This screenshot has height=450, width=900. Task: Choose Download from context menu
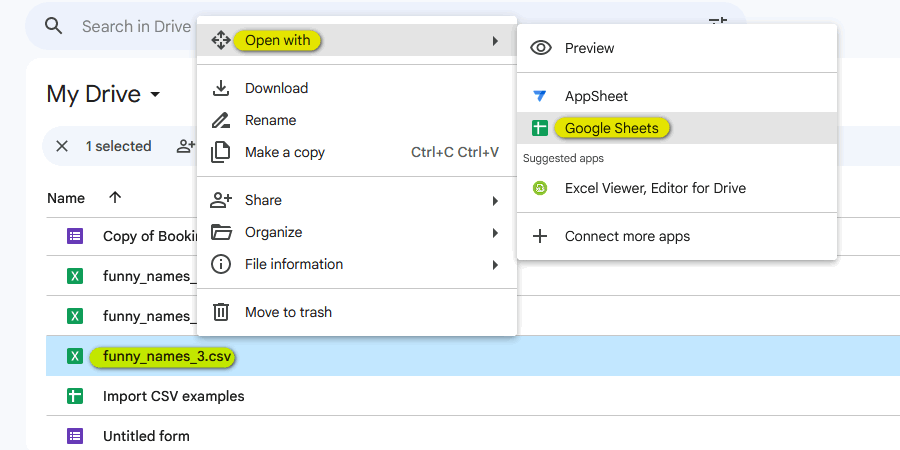coord(356,88)
